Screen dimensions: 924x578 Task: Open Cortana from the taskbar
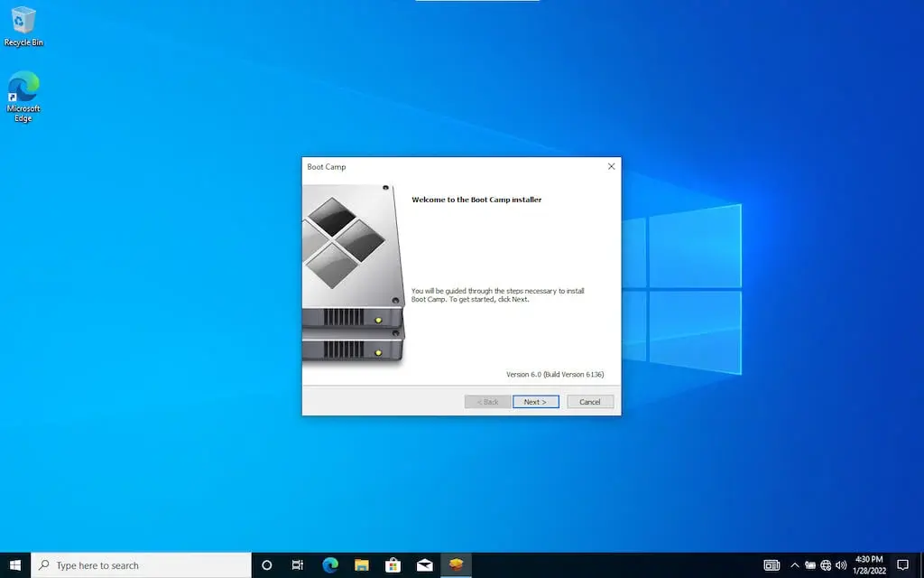point(266,565)
